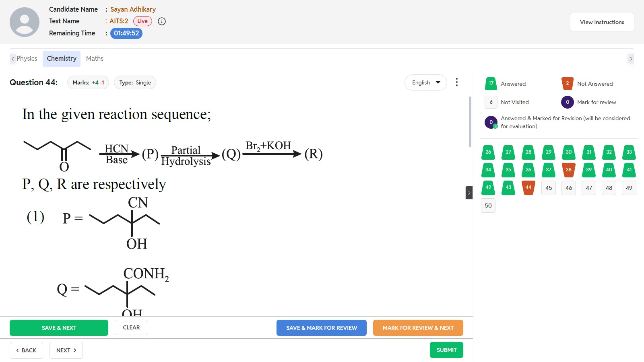
Task: Click the candidate profile avatar
Action: (x=25, y=22)
